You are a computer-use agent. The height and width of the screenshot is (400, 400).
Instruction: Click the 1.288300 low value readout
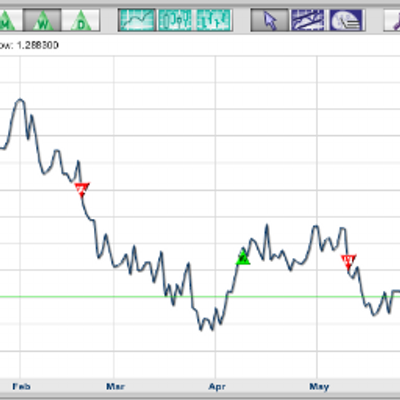37,45
